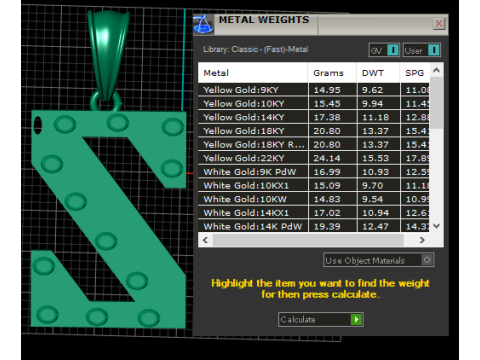Select the Yellow Gold:10KY row
Viewport: 480px width, 360px height.
(x=314, y=104)
